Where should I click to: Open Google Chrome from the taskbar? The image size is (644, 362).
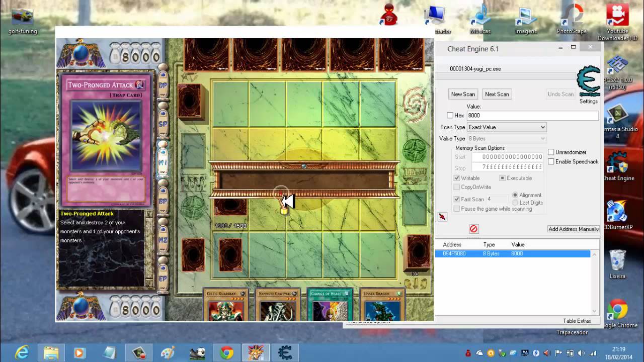[226, 352]
